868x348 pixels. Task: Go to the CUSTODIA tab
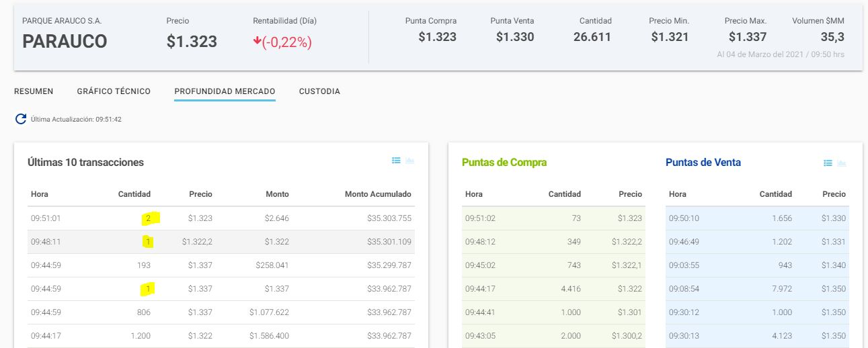click(x=319, y=91)
